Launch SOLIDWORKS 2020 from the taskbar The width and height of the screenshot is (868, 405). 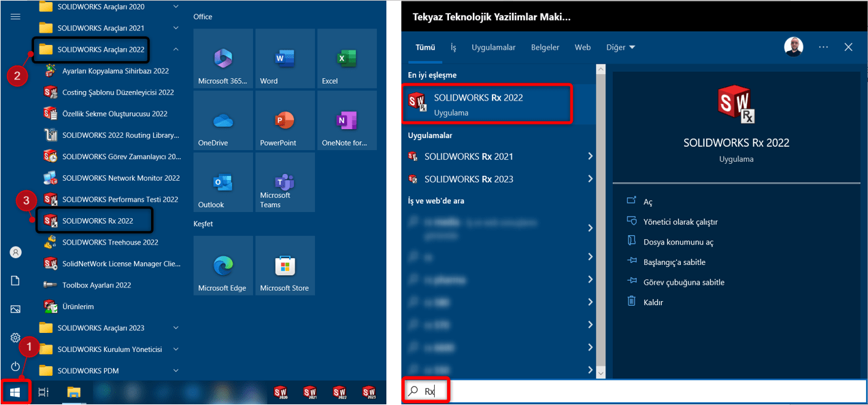(280, 392)
